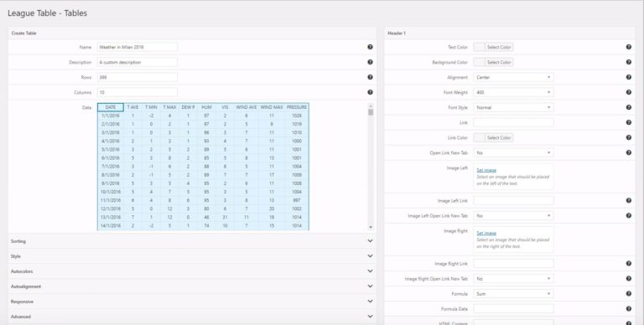Focus the Link input field
The image size is (644, 325).
pos(513,122)
